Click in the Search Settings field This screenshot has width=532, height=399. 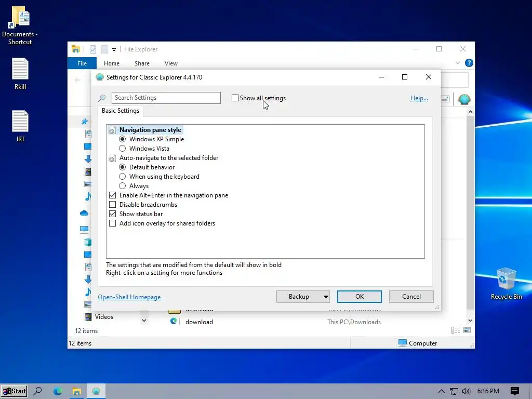(166, 98)
